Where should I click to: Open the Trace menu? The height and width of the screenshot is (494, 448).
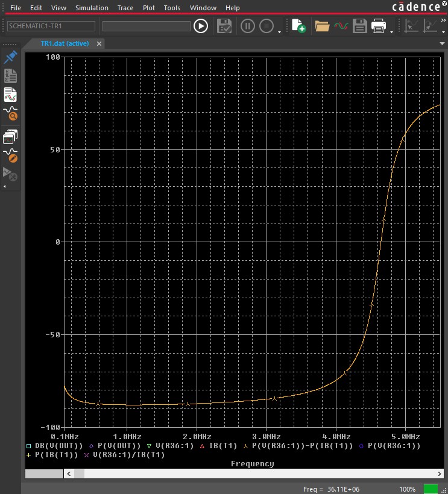(125, 8)
